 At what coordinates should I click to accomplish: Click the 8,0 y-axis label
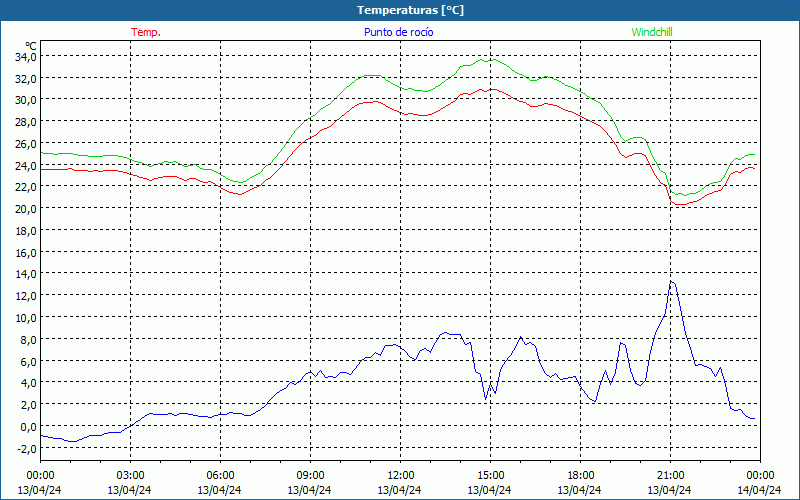tap(28, 339)
